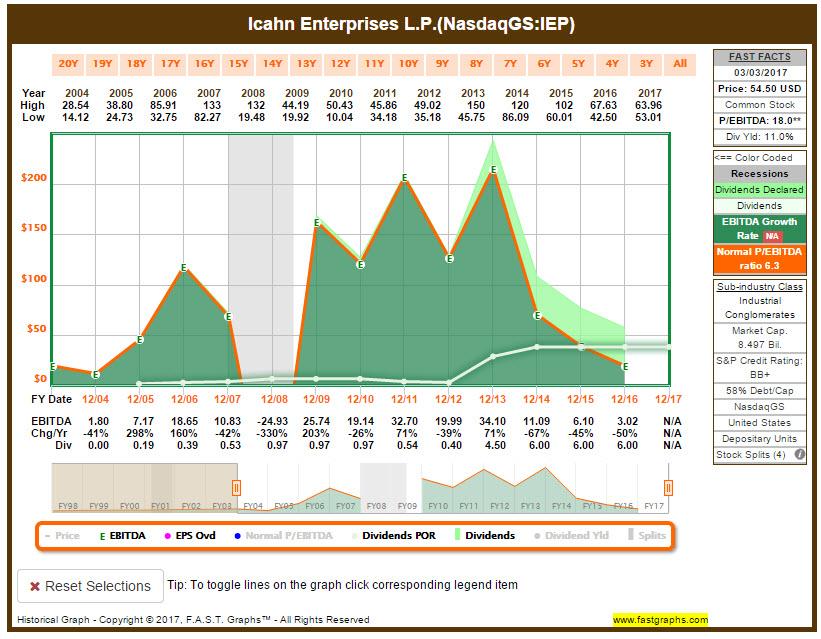Click the EBITDA marker at 12/06 peak
The image size is (821, 639).
coord(184,268)
